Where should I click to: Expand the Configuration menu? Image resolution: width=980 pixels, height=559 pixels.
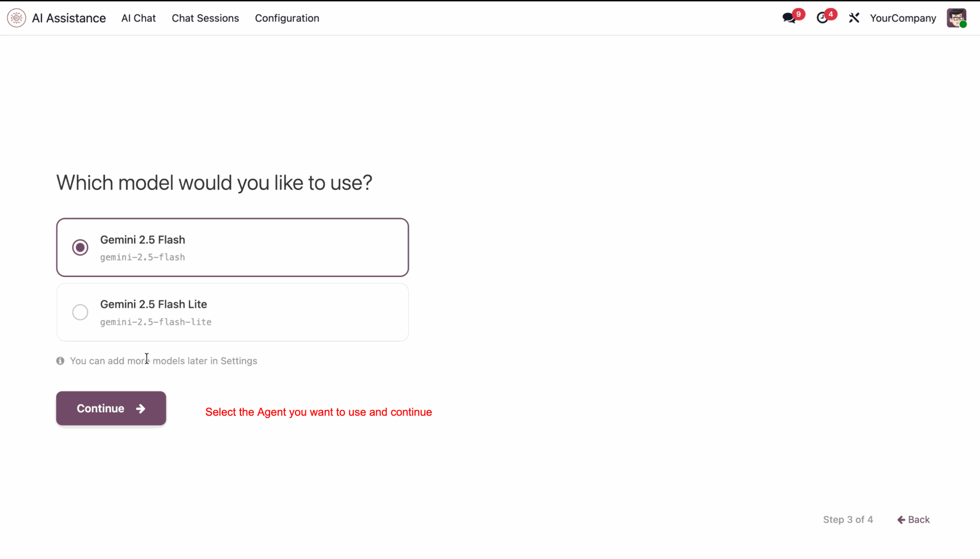[x=287, y=18]
